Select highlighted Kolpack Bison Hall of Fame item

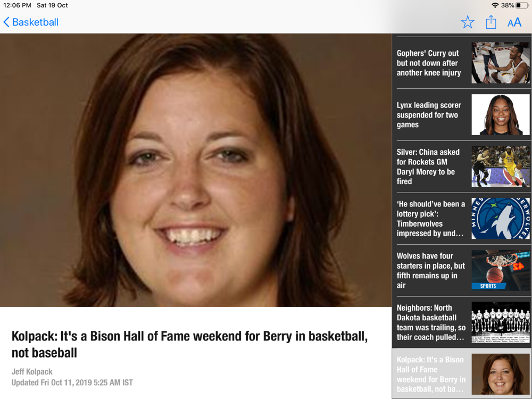point(461,374)
